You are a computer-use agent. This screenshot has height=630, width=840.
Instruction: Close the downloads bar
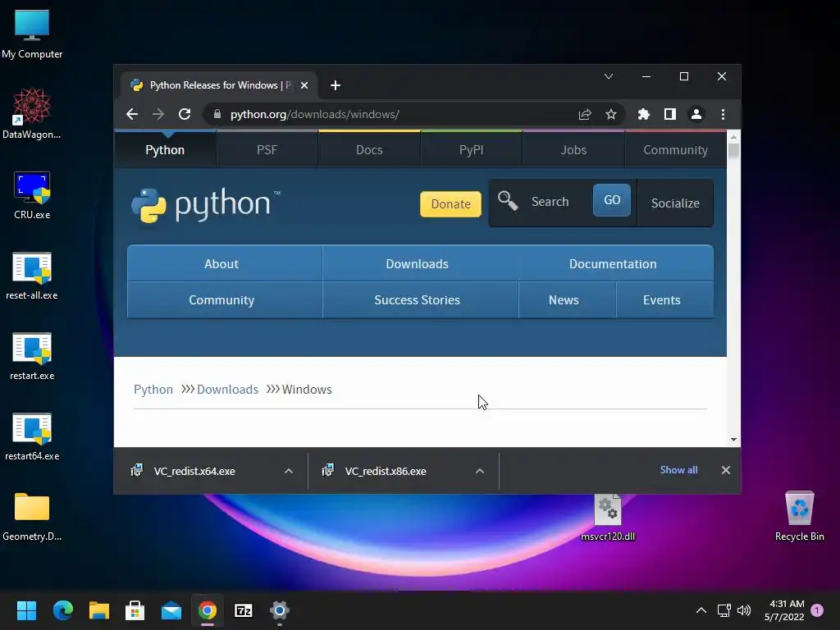coord(725,470)
